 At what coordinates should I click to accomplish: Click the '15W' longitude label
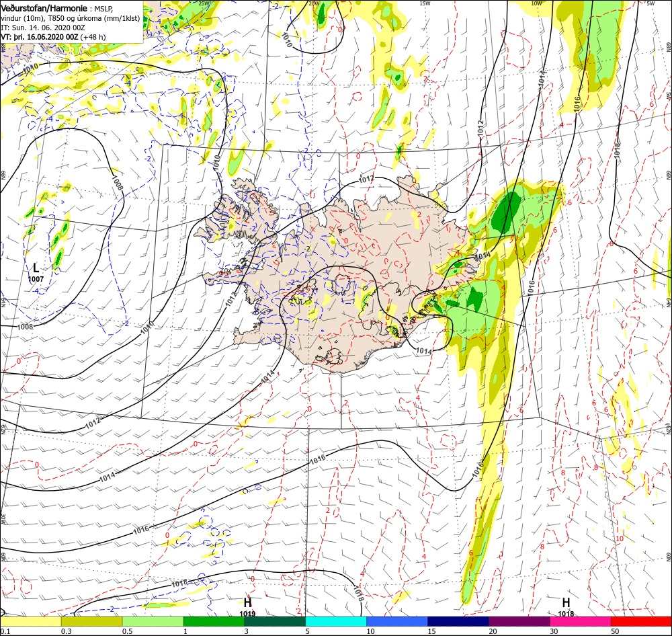coord(425,3)
